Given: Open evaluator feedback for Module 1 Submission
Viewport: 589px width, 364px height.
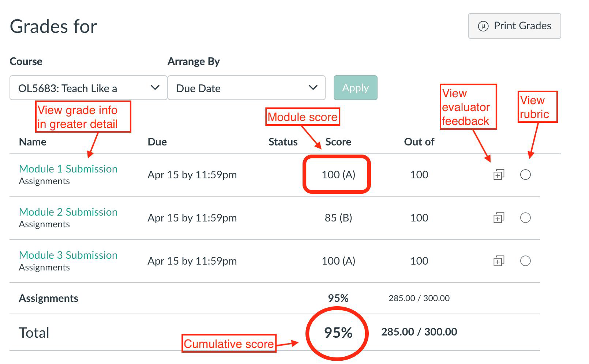Looking at the screenshot, I should [x=499, y=175].
